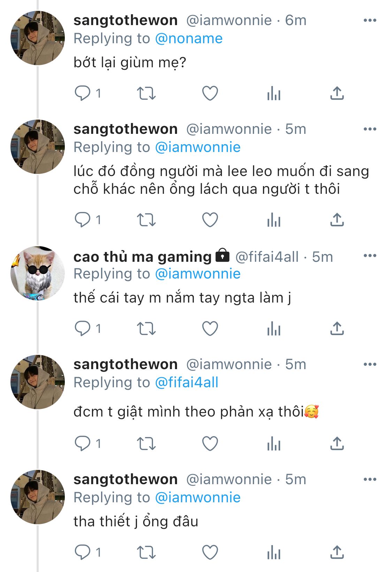Reply to the "bớt lại giùm mẹ?" tweet
Viewport: 392px width, 572px height.
[x=83, y=93]
